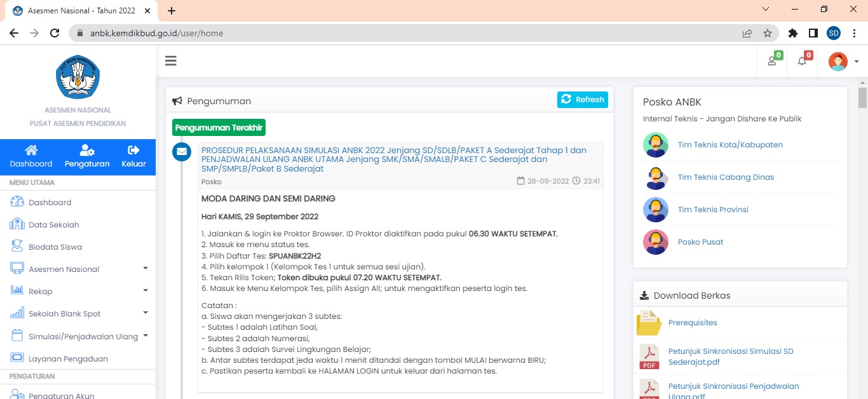Image resolution: width=868 pixels, height=399 pixels.
Task: Click the Posko Pusat avatar icon
Action: click(x=656, y=242)
